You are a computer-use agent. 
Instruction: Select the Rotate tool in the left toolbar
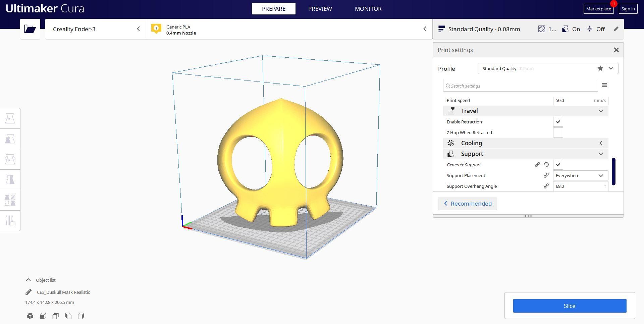(10, 159)
